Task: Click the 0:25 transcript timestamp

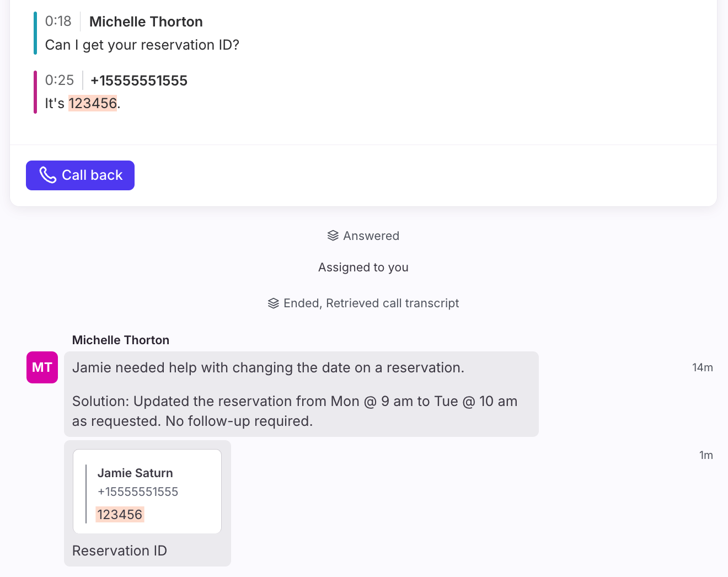Action: click(x=60, y=80)
